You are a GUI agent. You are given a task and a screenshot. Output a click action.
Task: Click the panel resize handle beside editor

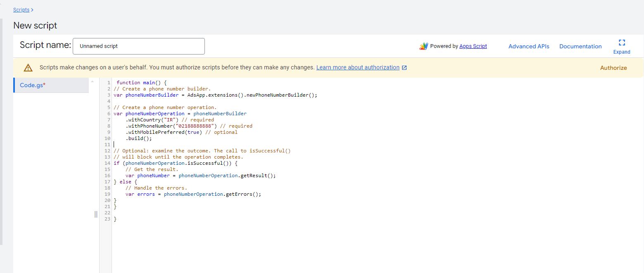click(x=96, y=214)
